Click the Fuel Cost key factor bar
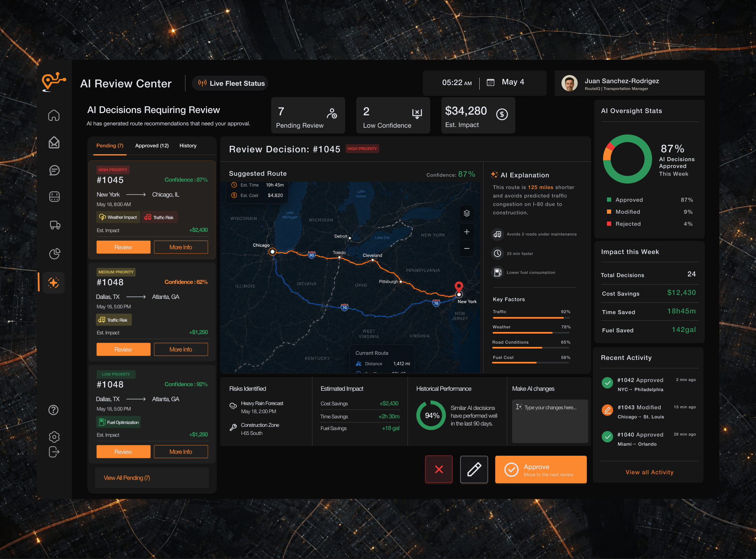756x559 pixels. click(531, 362)
